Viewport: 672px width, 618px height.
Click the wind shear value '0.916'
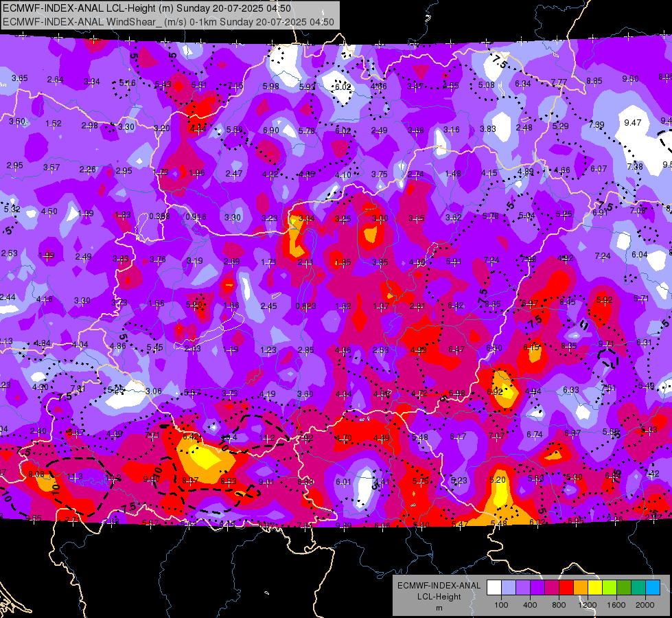(x=196, y=217)
